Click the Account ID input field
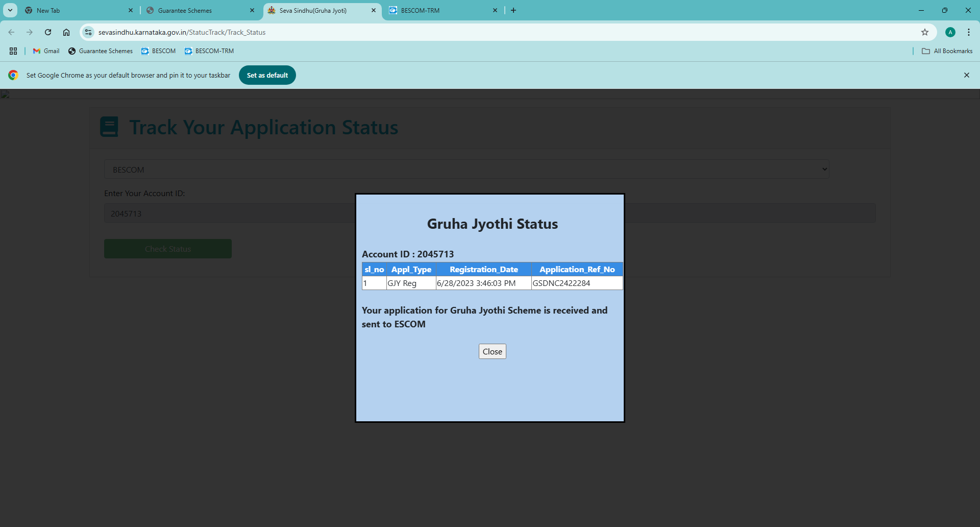 (x=490, y=213)
